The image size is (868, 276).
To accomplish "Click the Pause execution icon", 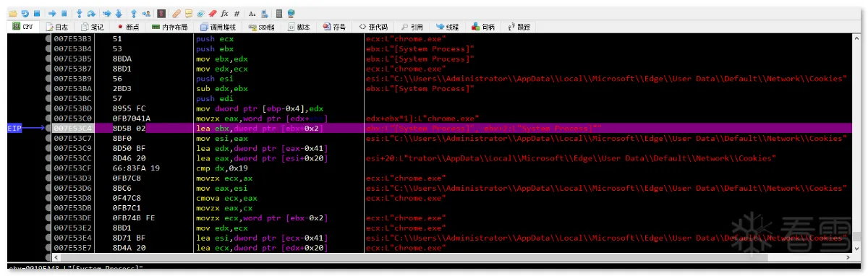I will (64, 13).
